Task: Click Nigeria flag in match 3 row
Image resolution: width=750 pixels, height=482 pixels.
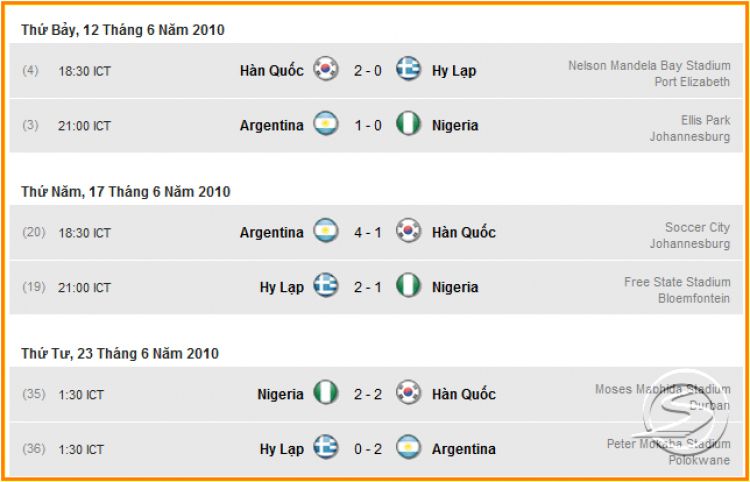Action: click(x=408, y=124)
